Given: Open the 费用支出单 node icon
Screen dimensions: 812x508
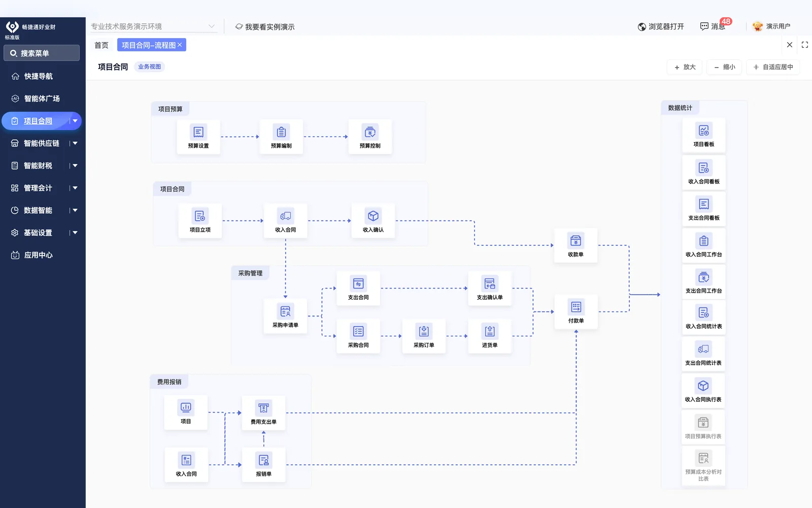Looking at the screenshot, I should pos(263,408).
